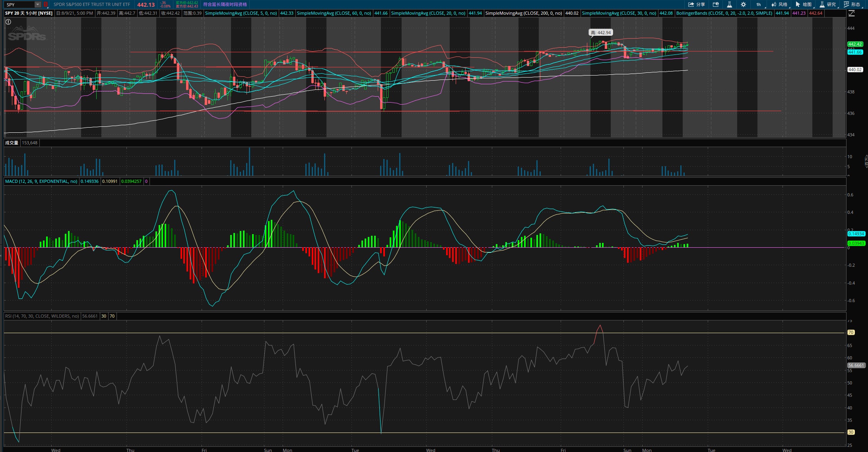Click the red symbol link icon beside SPY
The width and height of the screenshot is (868, 452).
point(45,5)
